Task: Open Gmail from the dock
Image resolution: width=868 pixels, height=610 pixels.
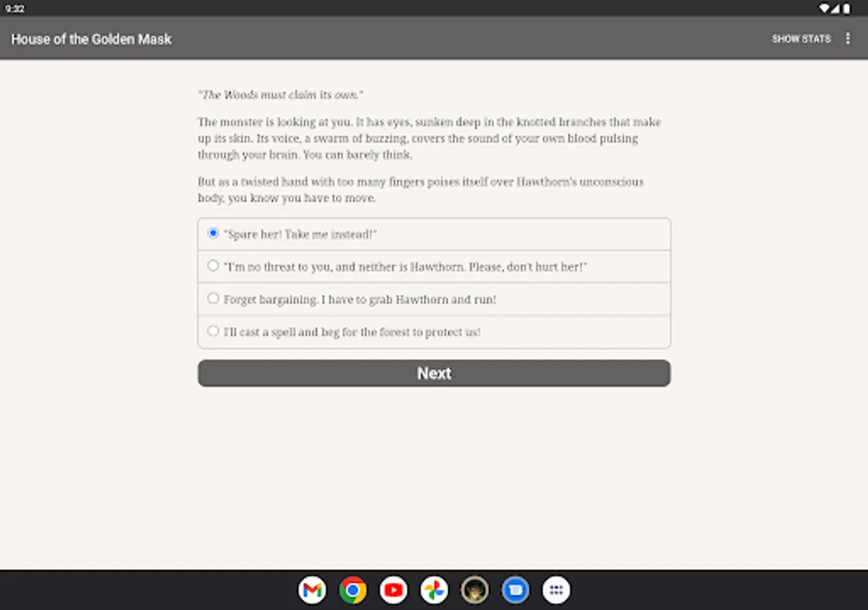Action: click(312, 590)
